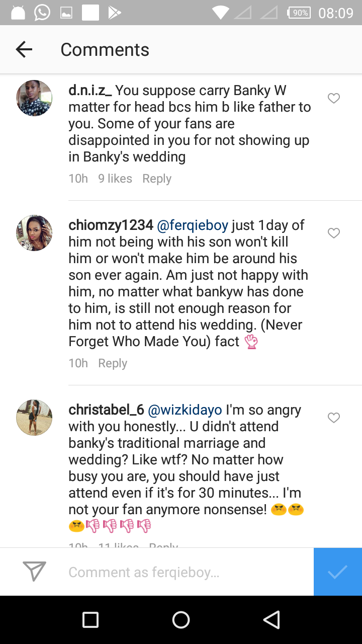Open christabel_6 profile picture

(x=34, y=418)
